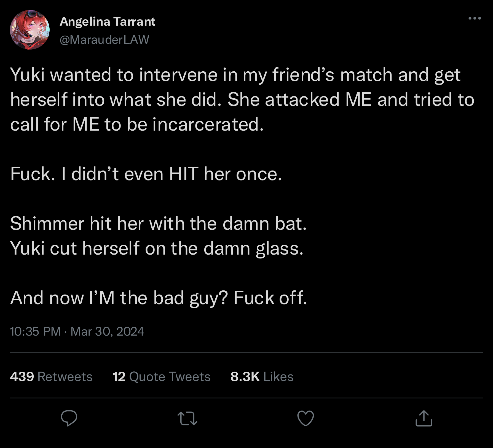Image resolution: width=493 pixels, height=448 pixels.
Task: View the 439 Retweets list
Action: tap(51, 376)
